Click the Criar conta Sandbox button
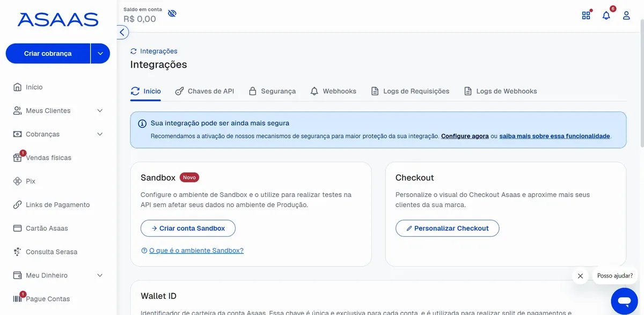 click(x=188, y=228)
